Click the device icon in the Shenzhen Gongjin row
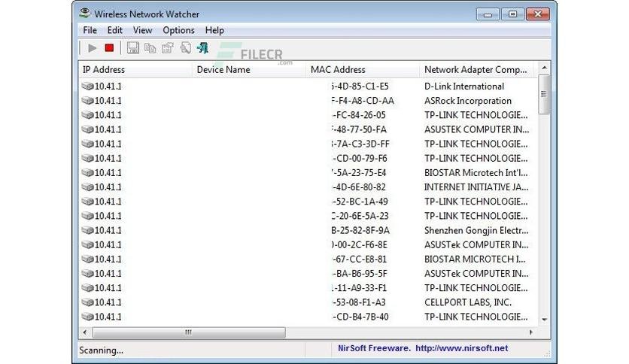 (x=87, y=230)
